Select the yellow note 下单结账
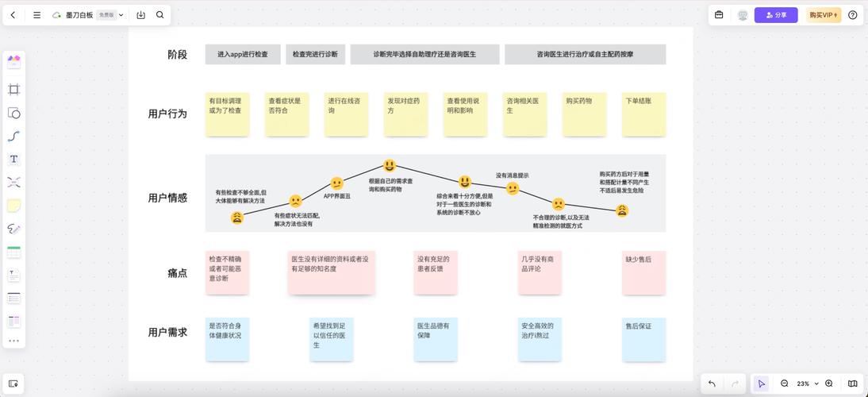Viewport: 868px width, 397px height. 643,114
